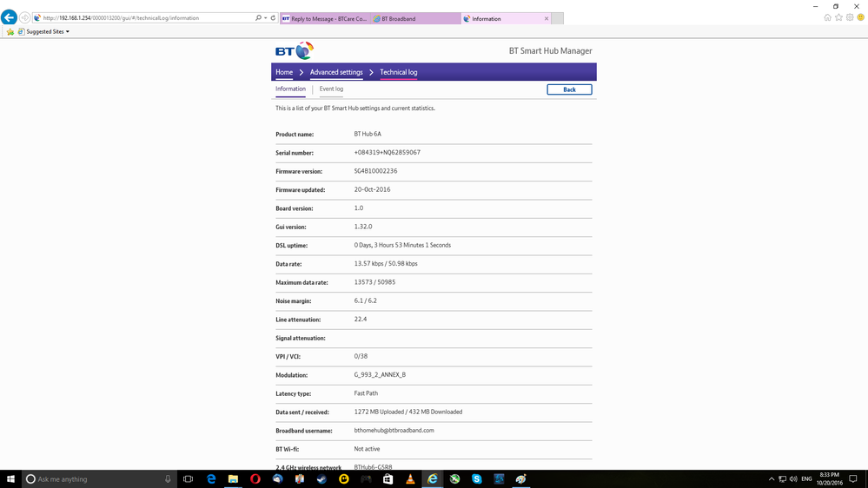Click the smiley feedback icon
The height and width of the screenshot is (488, 868).
(861, 17)
